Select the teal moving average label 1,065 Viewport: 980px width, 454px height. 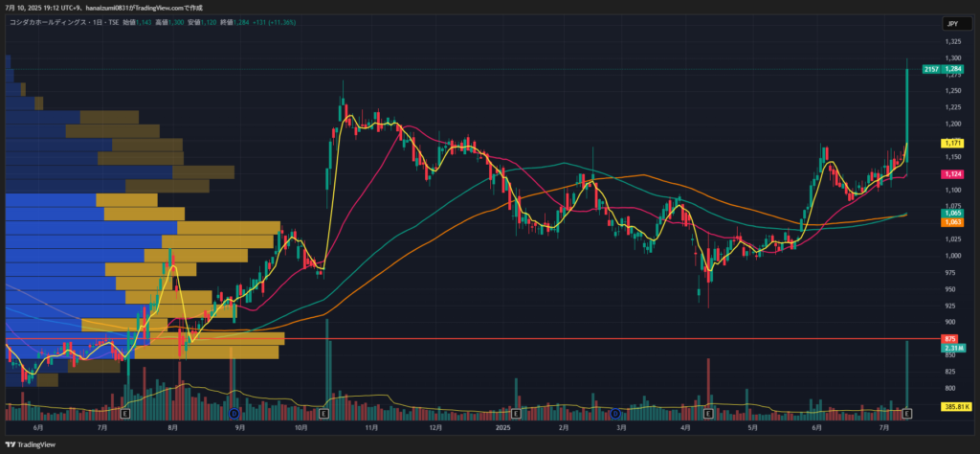(953, 214)
